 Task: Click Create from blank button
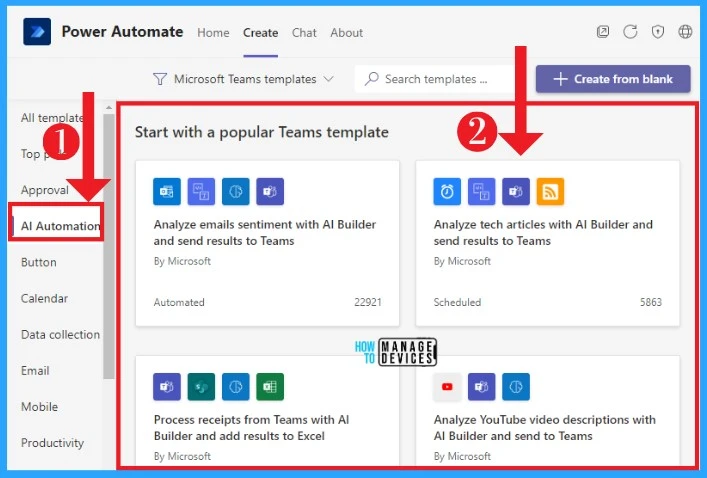[x=613, y=79]
